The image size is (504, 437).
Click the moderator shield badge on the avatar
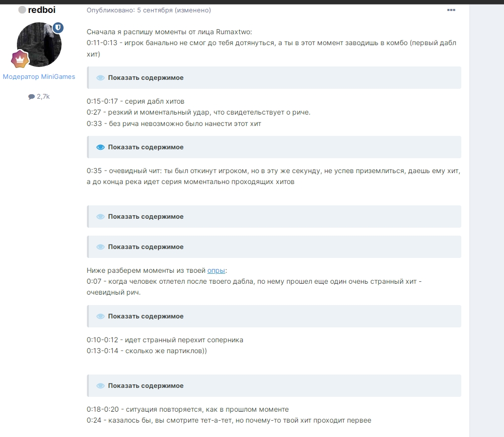[x=58, y=28]
